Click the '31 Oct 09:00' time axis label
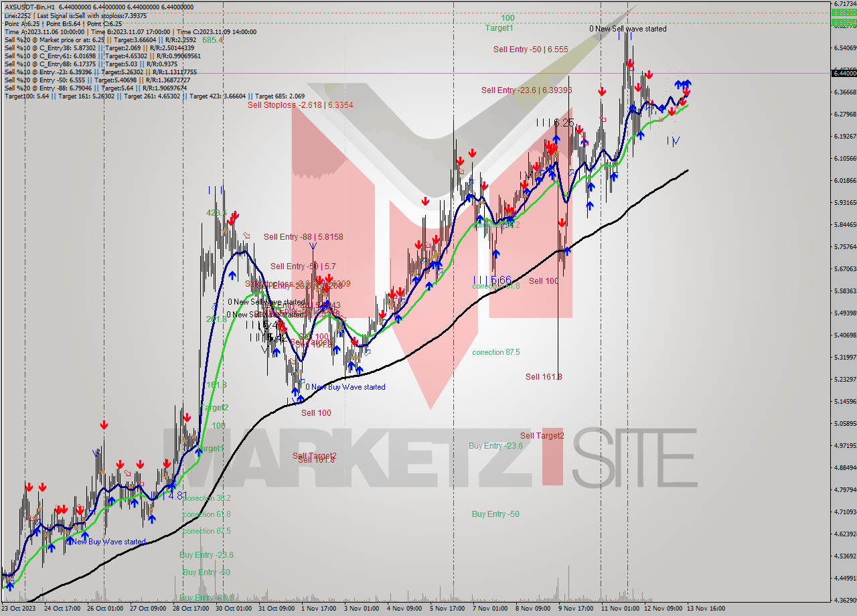The image size is (857, 616). pyautogui.click(x=276, y=609)
